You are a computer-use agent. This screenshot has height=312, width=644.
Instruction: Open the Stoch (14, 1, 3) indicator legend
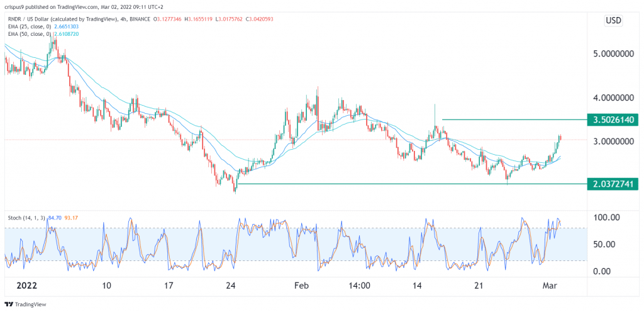(26, 218)
